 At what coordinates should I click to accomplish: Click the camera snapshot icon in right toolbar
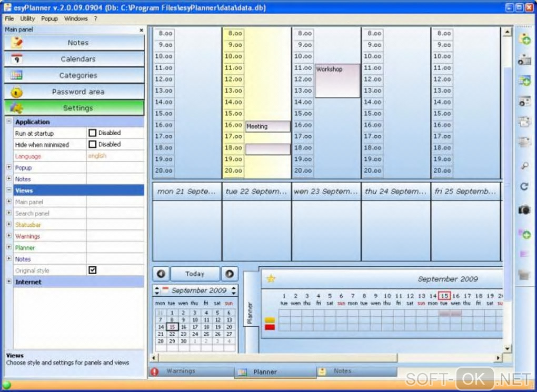point(524,209)
